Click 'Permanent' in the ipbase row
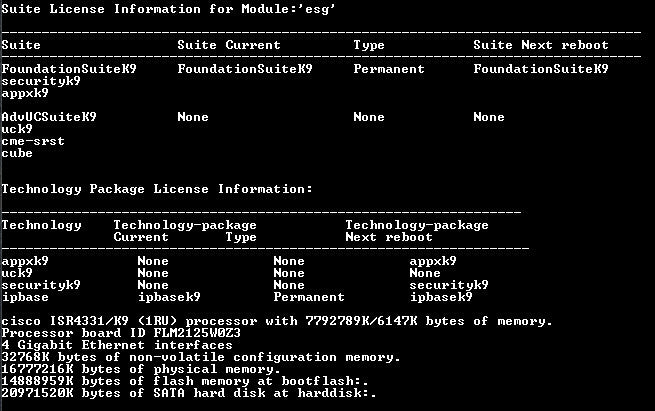The height and width of the screenshot is (411, 655). coord(309,297)
